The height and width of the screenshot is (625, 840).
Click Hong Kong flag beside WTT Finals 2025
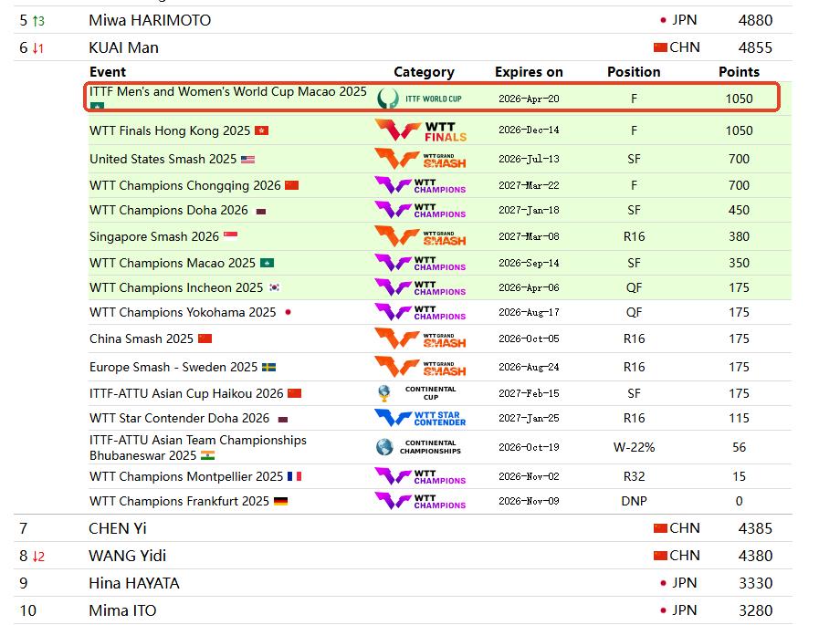tap(261, 130)
